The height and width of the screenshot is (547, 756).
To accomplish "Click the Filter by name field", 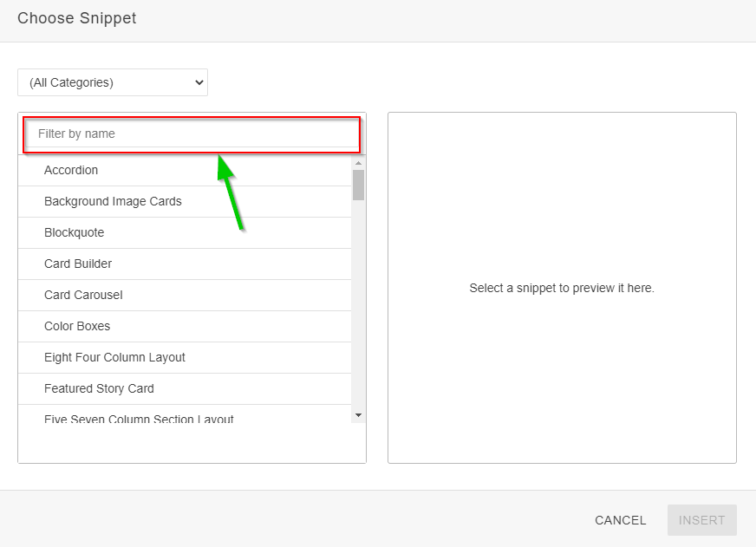I will point(191,133).
